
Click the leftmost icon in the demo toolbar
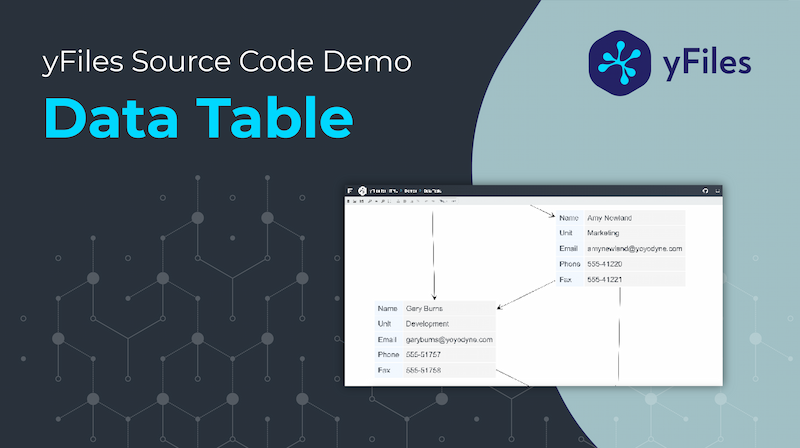click(x=348, y=201)
